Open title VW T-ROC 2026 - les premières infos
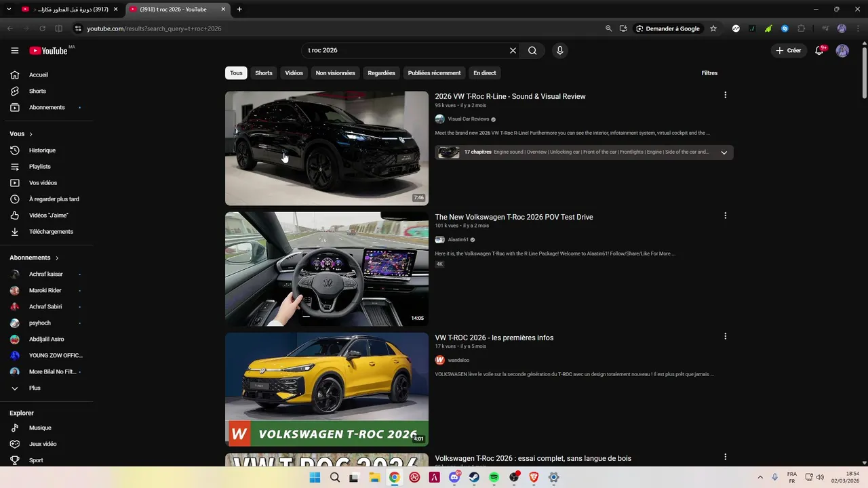Viewport: 868px width, 488px height. click(x=494, y=338)
